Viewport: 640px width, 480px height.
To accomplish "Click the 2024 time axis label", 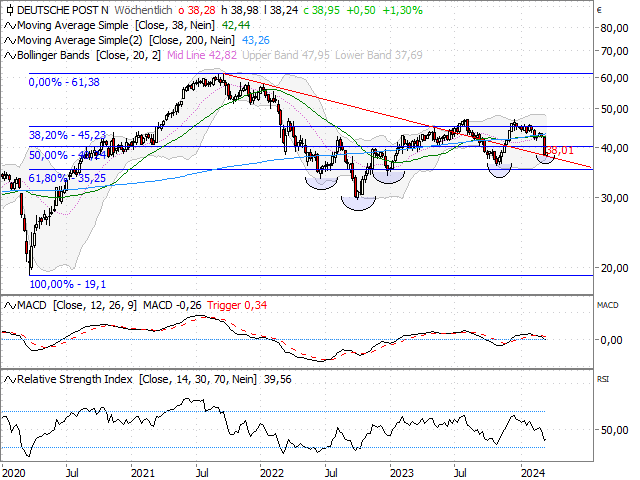I will (x=533, y=473).
